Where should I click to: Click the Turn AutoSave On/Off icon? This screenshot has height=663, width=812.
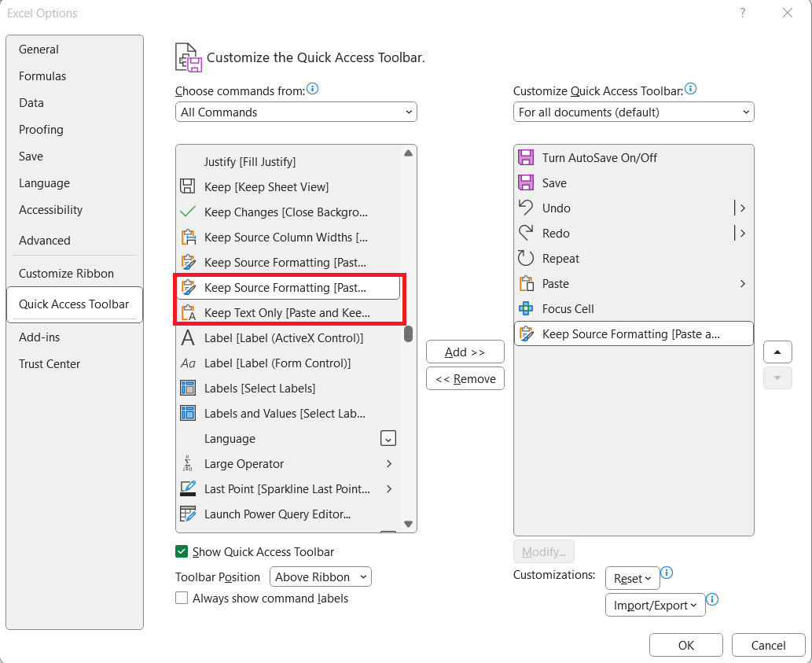pos(526,157)
